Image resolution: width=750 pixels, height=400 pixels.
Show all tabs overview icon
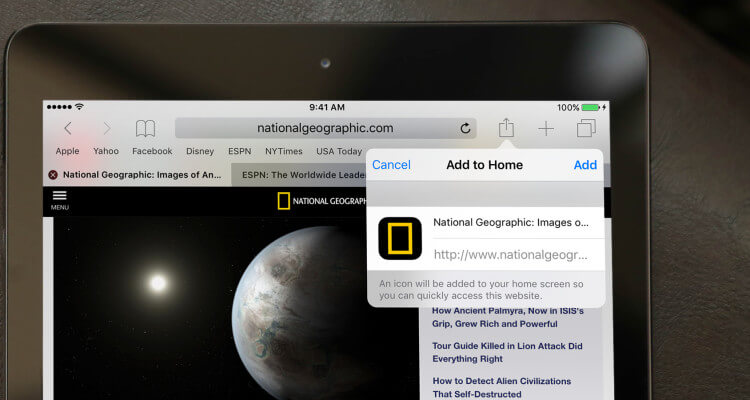tap(586, 128)
